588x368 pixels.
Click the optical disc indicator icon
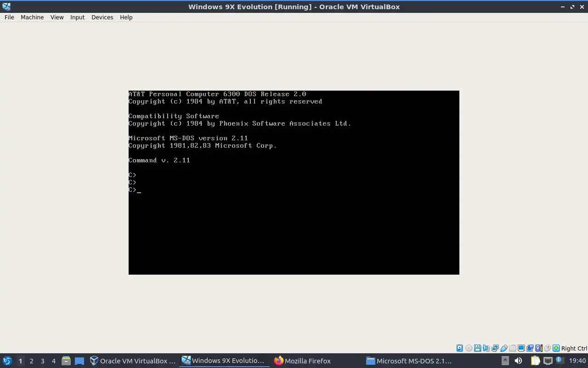click(469, 348)
